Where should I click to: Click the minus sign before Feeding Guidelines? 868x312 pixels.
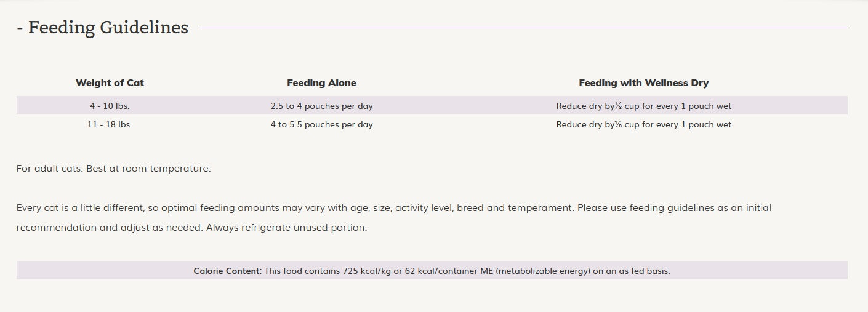pos(20,29)
